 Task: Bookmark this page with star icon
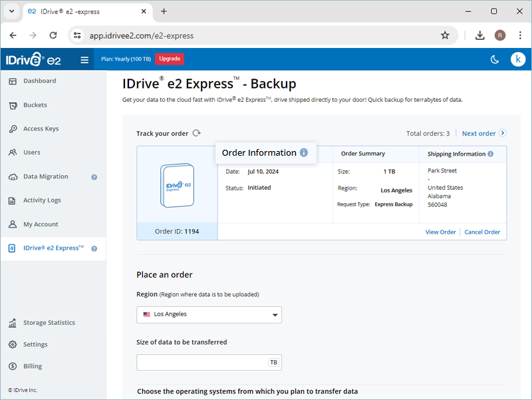[x=445, y=35]
